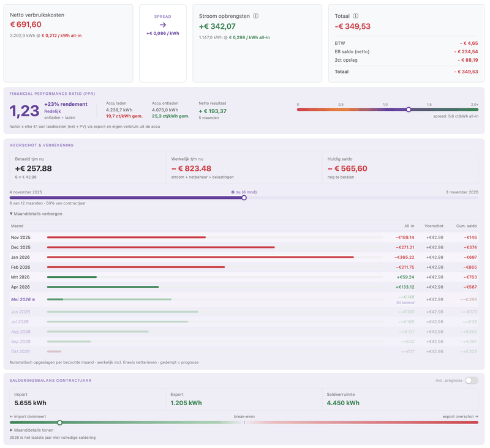Image resolution: width=490 pixels, height=448 pixels.
Task: Click the import domineert label
Action: (x=28, y=416)
